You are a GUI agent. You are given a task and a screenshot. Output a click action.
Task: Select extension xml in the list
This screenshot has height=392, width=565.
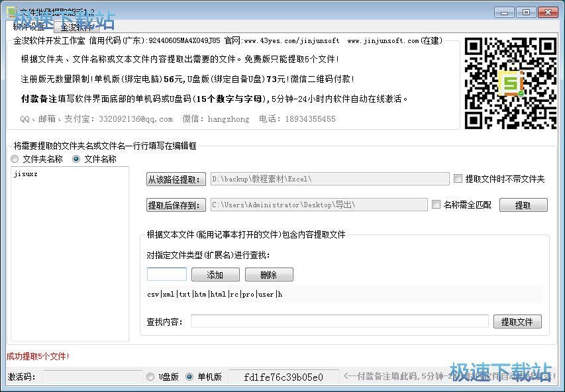point(168,295)
